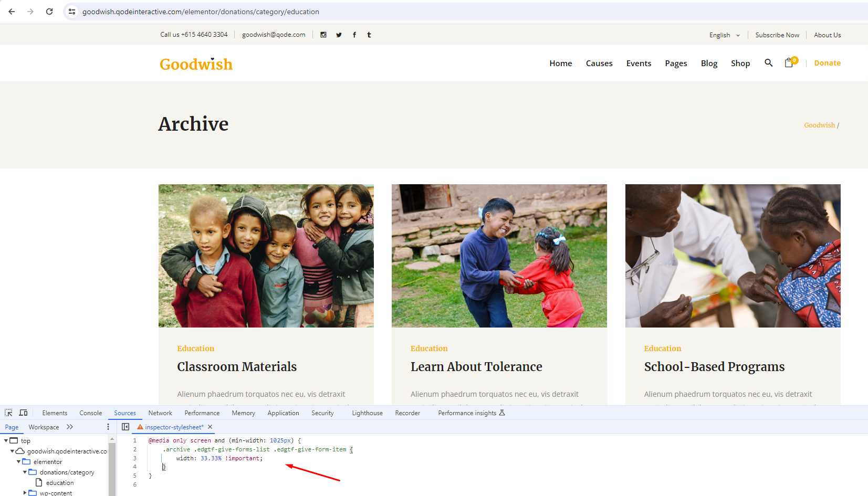Open Learn About Tolerance title
Viewport: 868px width, 496px height.
point(476,366)
